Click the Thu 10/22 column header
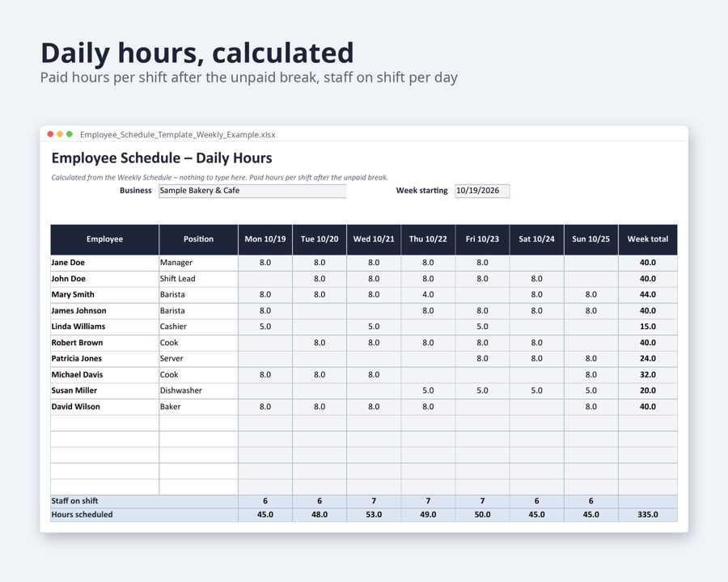 point(428,239)
